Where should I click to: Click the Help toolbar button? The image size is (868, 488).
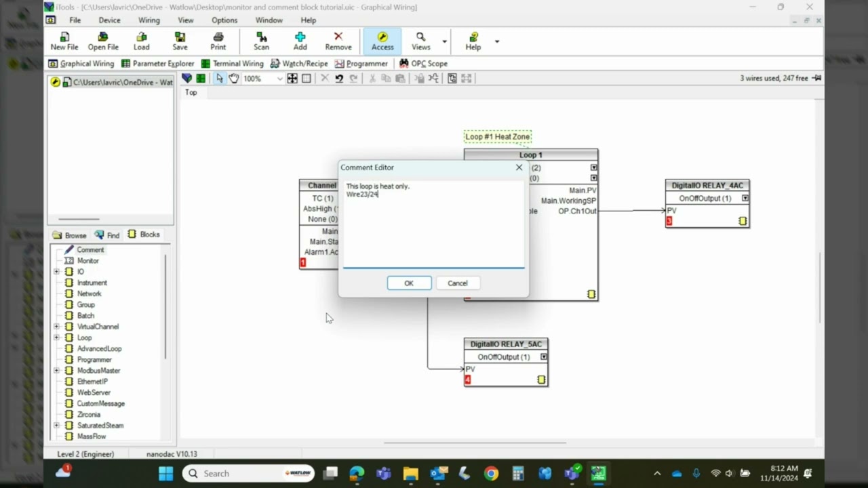click(x=473, y=41)
